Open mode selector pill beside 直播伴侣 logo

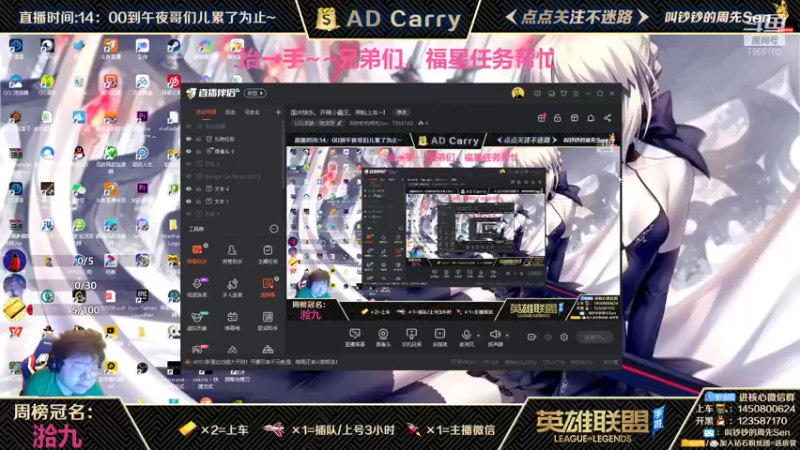(x=255, y=93)
